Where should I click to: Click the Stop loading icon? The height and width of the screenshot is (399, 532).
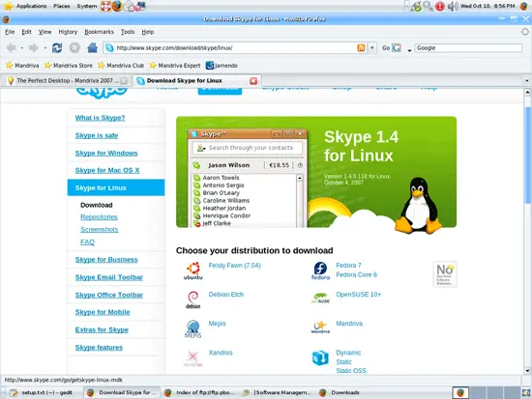(x=74, y=47)
